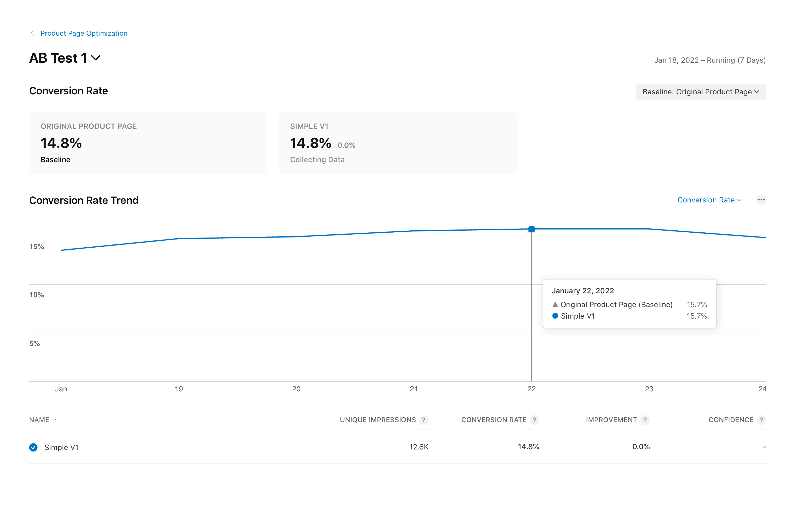
Task: Click Conversion Rate column help icon
Action: (534, 420)
